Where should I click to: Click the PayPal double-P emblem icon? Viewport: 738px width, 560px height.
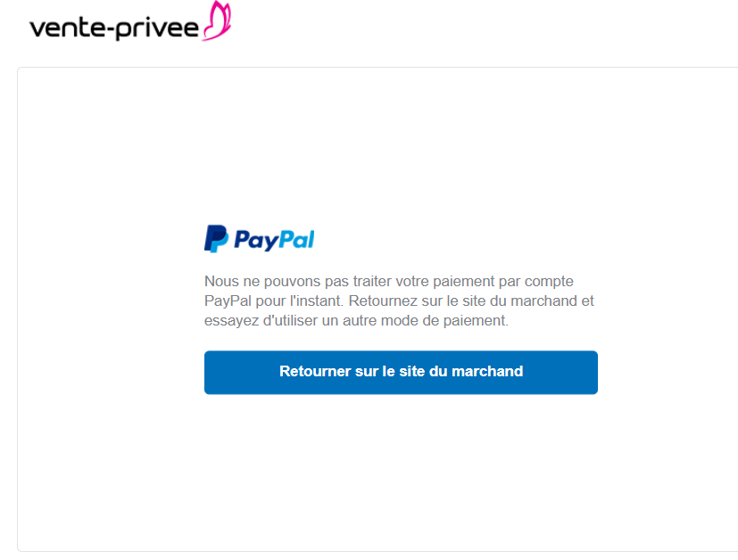pos(216,239)
